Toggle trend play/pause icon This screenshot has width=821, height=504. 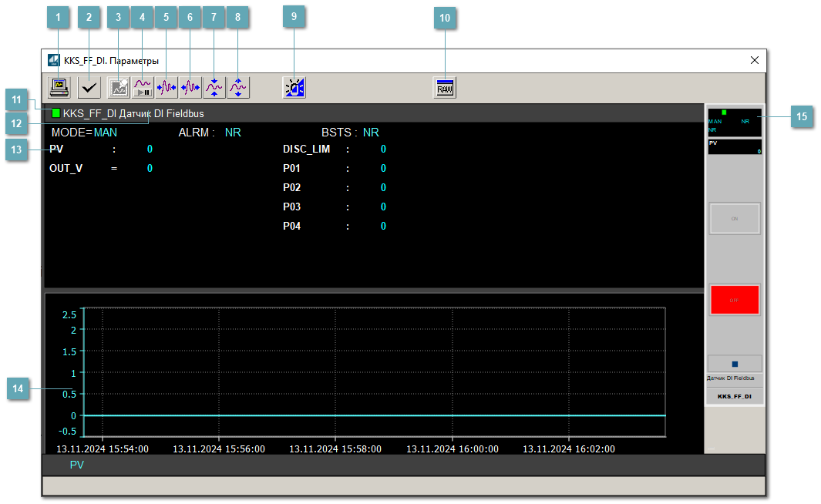pos(143,88)
